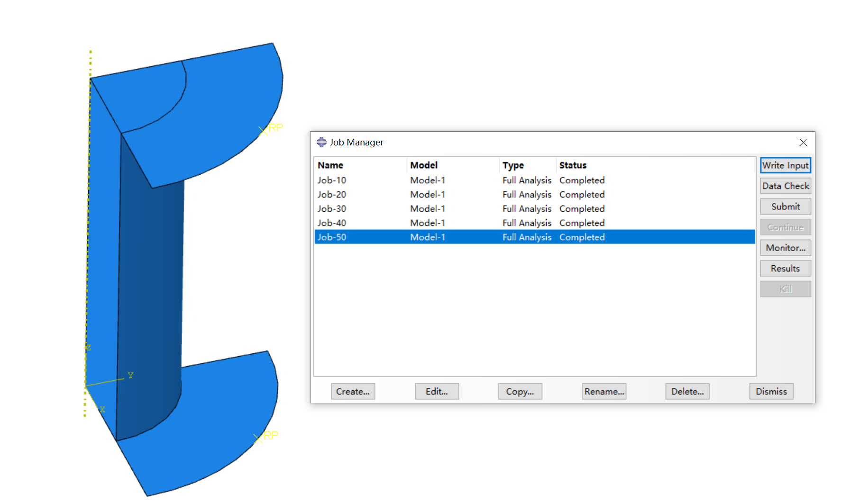The width and height of the screenshot is (841, 504).
Task: Run a Data Check on the selected job
Action: pyautogui.click(x=785, y=186)
